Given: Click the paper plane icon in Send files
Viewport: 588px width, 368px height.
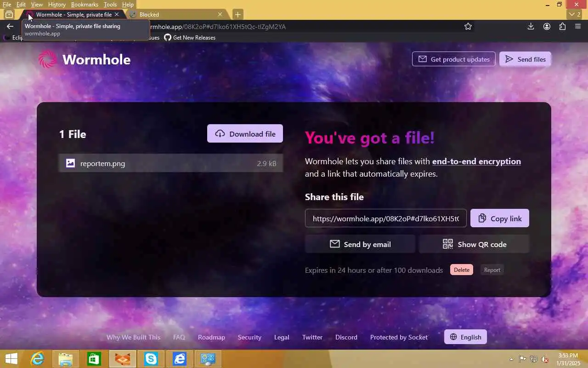Looking at the screenshot, I should [x=509, y=59].
